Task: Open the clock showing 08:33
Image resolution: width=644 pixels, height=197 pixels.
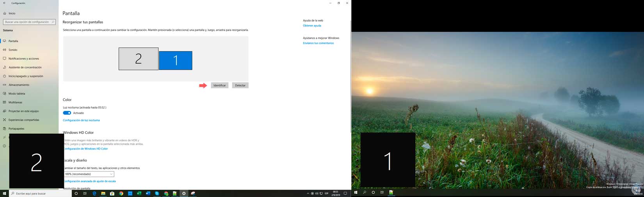Action: (336, 193)
